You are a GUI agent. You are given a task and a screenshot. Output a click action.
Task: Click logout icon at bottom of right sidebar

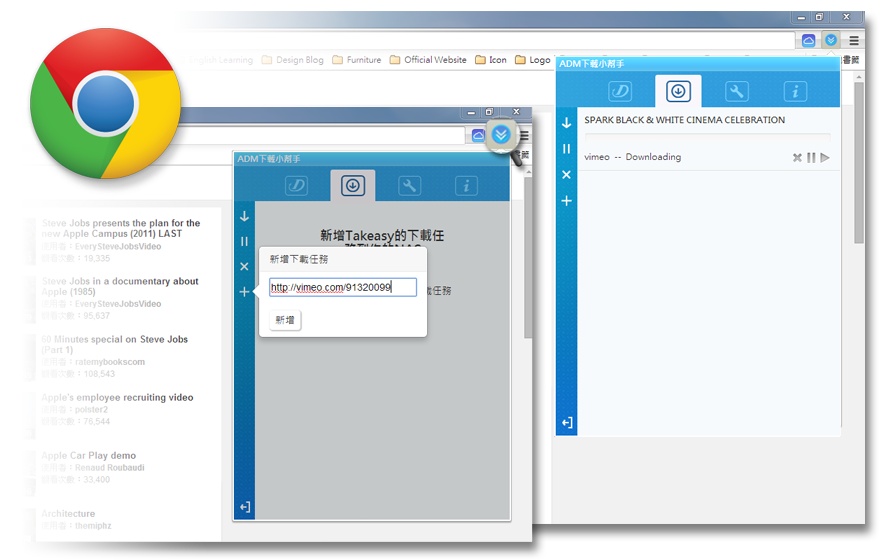click(567, 423)
